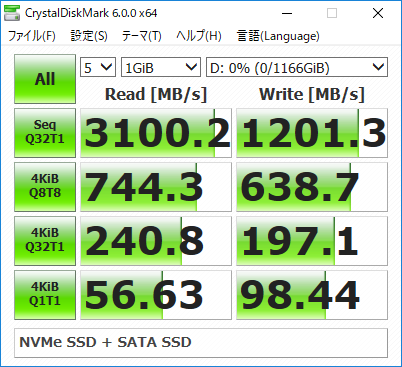Click the 4KiB Q32T1 read result 240.8

point(156,241)
